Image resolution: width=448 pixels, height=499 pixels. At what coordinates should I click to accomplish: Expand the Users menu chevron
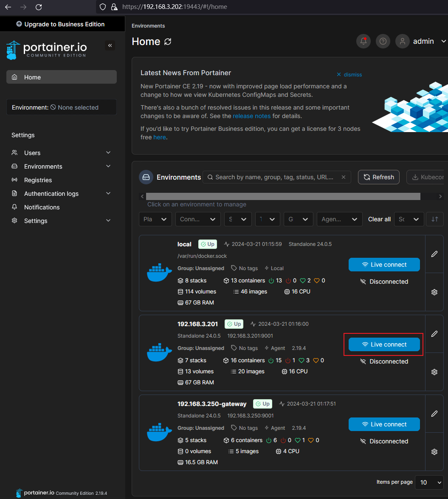108,153
